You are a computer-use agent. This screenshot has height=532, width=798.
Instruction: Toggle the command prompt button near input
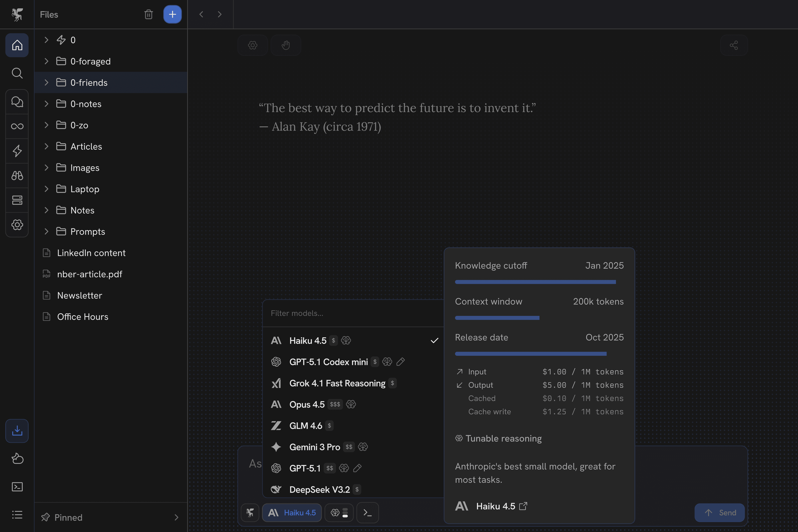tap(367, 513)
